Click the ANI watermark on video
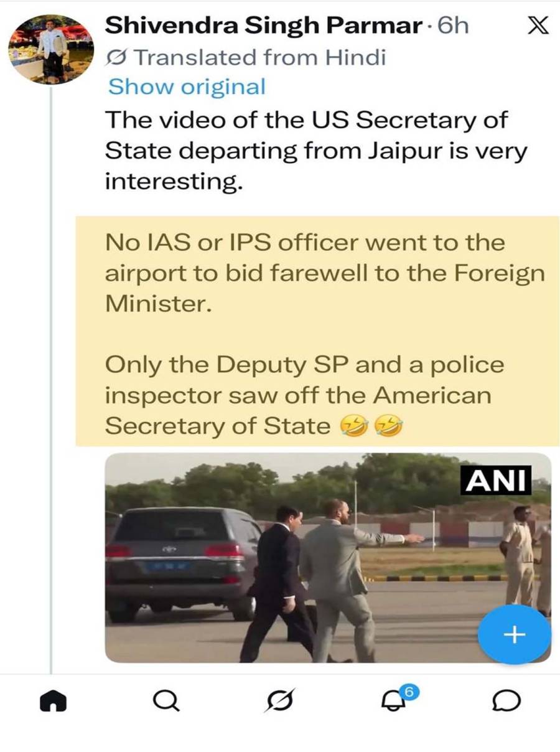560x752 pixels. pos(496,480)
